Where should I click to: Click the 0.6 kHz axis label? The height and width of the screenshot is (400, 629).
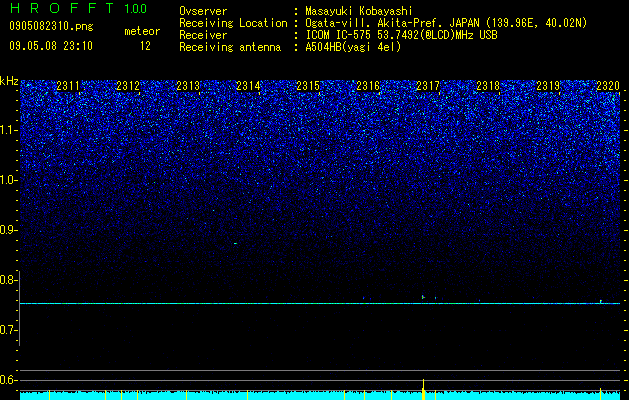(9, 380)
